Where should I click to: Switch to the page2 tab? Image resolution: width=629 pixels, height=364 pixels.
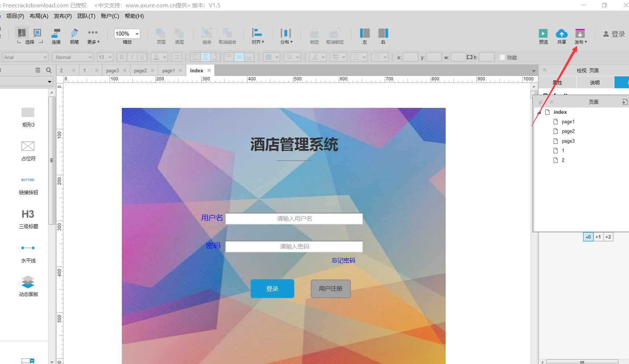tap(141, 70)
